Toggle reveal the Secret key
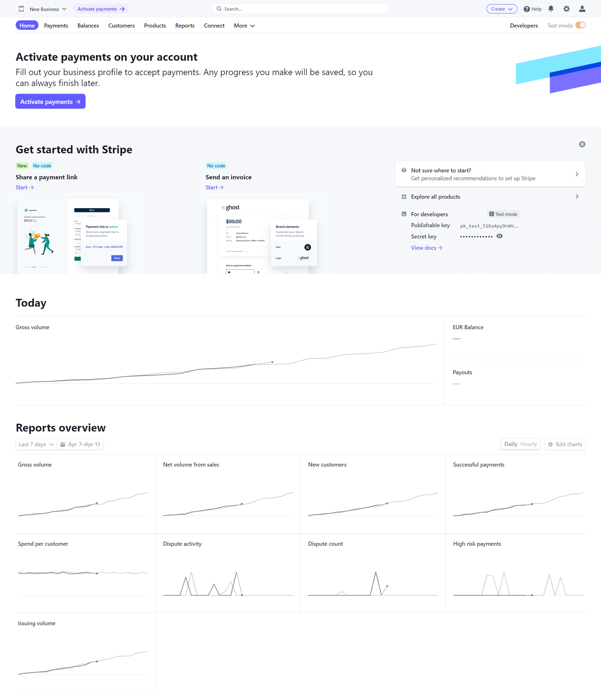The height and width of the screenshot is (700, 601). tap(500, 236)
